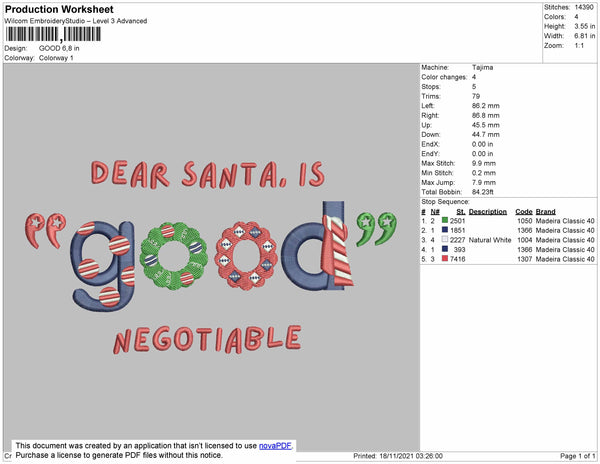
Task: Select the white swatch for thread 2227
Action: tap(445, 239)
